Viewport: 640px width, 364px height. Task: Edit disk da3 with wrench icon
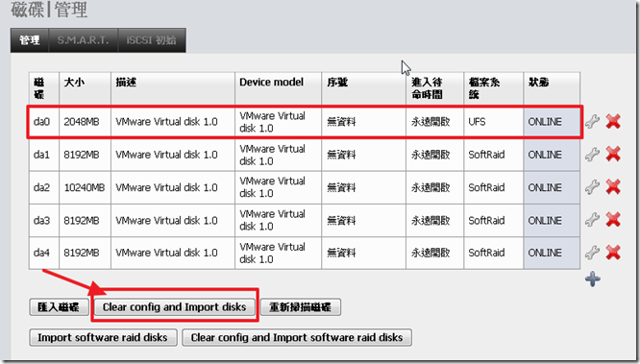click(592, 220)
